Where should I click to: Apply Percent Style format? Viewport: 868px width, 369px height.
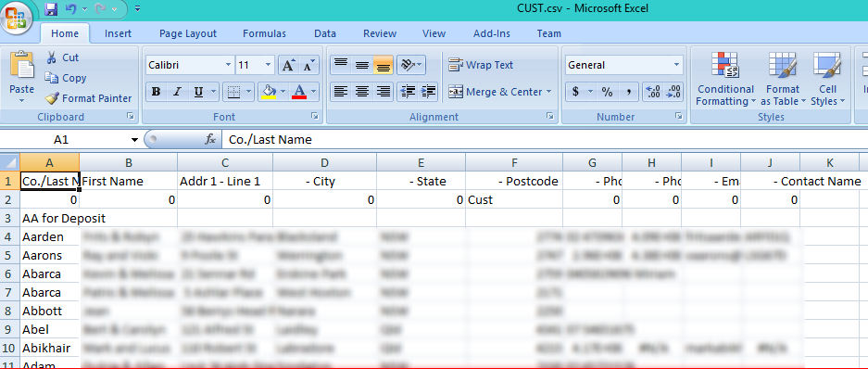tap(608, 92)
